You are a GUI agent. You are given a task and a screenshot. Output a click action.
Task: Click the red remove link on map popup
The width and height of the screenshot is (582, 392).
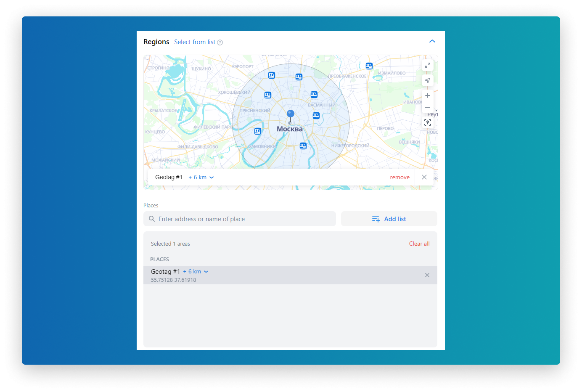[x=399, y=177]
